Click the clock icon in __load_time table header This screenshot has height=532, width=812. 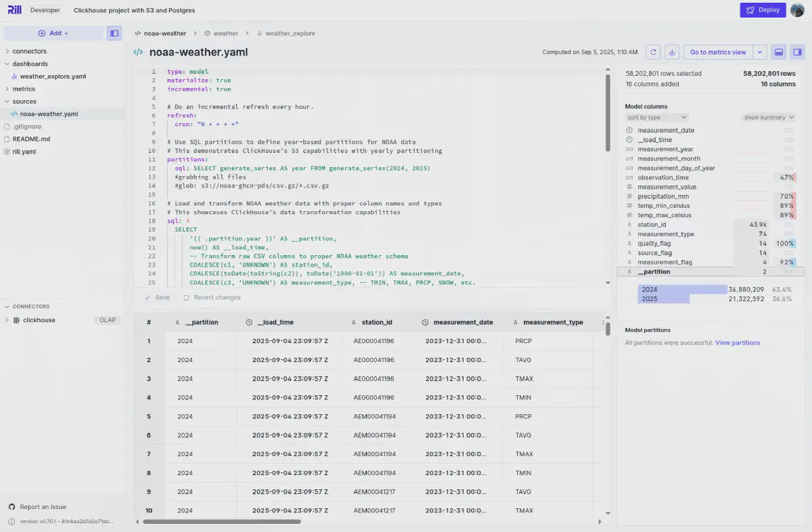pyautogui.click(x=249, y=322)
